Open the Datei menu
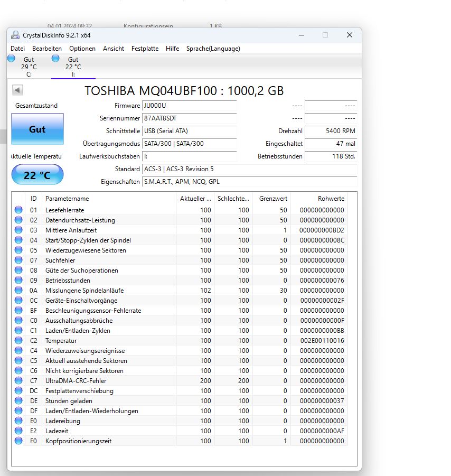 pos(17,49)
